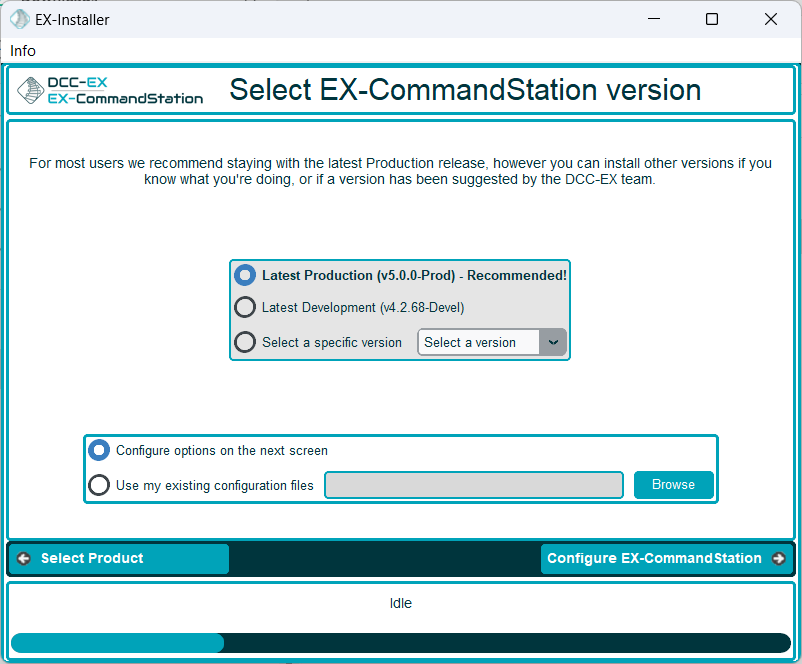Click the right arrow icon beside Configure EX-CommandStation
Screen dimensions: 802x664
click(x=778, y=559)
